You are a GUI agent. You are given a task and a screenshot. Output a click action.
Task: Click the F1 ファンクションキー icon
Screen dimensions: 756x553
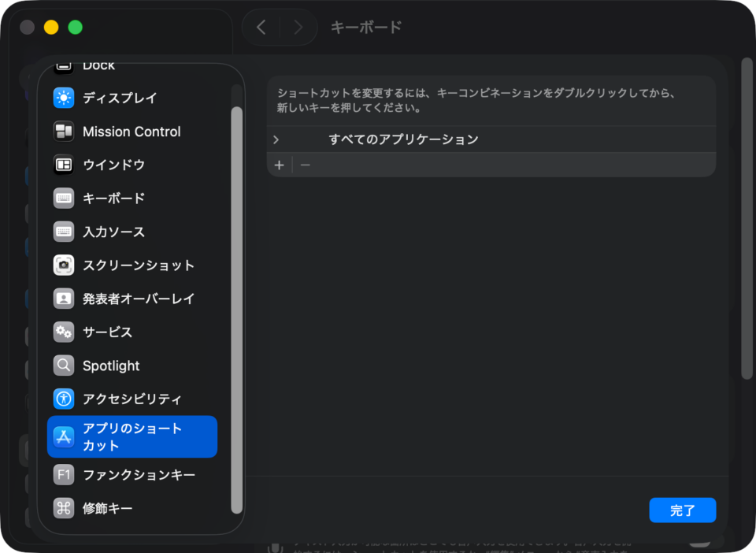tap(64, 475)
